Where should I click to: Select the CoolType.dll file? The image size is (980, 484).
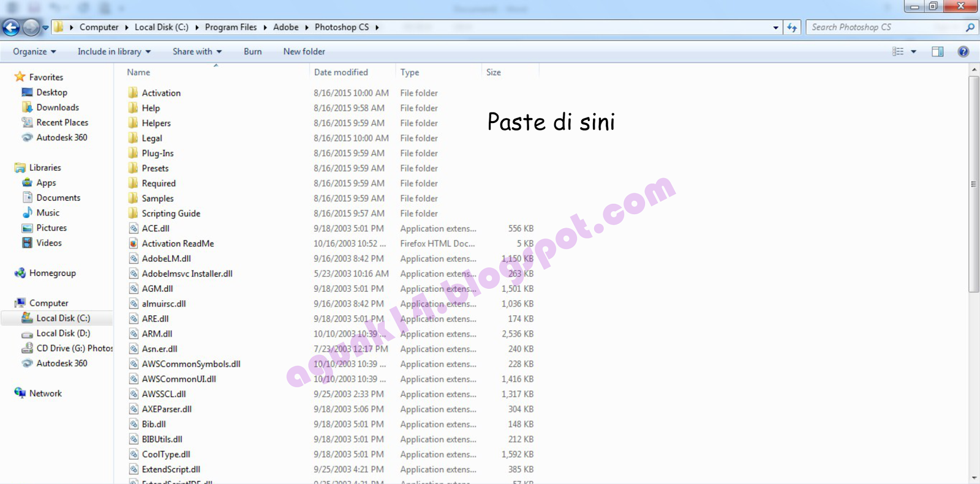(166, 454)
